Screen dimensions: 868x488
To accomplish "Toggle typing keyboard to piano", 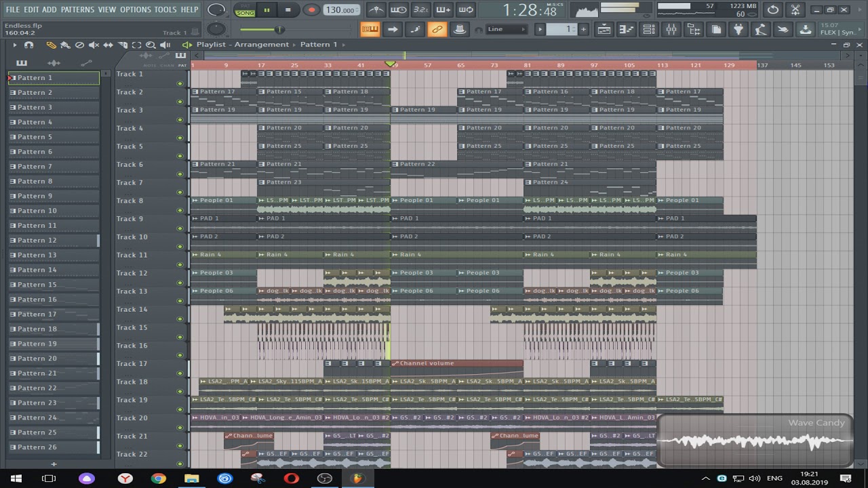I will point(370,29).
